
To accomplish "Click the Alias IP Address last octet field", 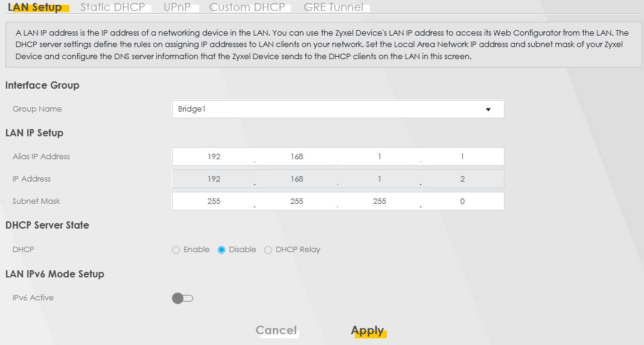I will (462, 157).
